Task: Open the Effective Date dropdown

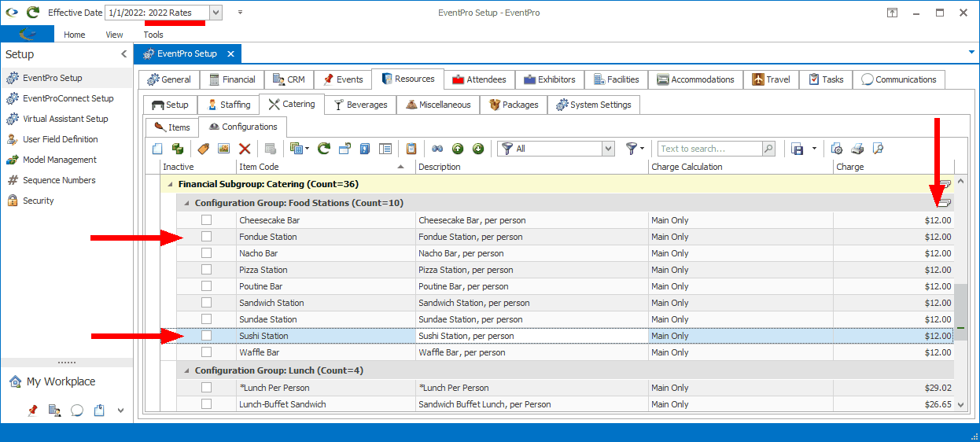Action: click(216, 13)
